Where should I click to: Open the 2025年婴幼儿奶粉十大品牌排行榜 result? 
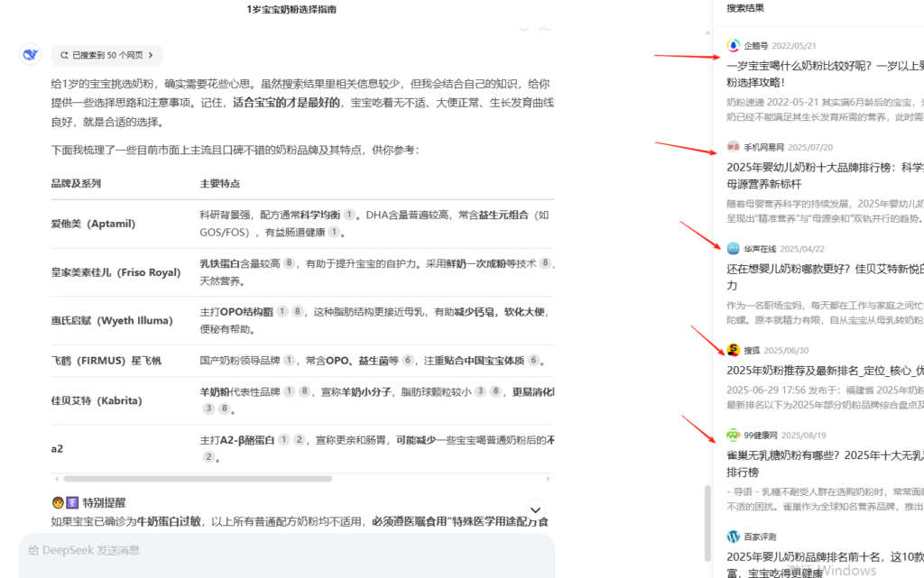(x=825, y=167)
